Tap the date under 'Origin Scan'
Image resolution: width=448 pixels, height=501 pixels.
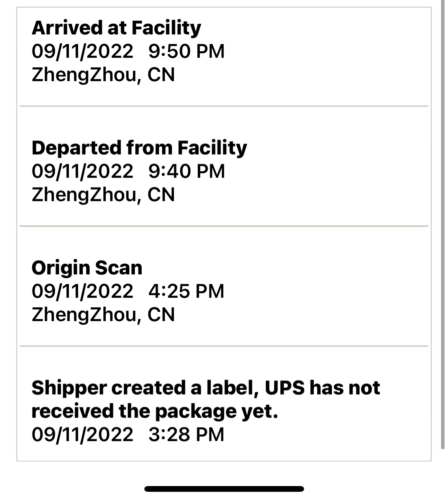(82, 291)
